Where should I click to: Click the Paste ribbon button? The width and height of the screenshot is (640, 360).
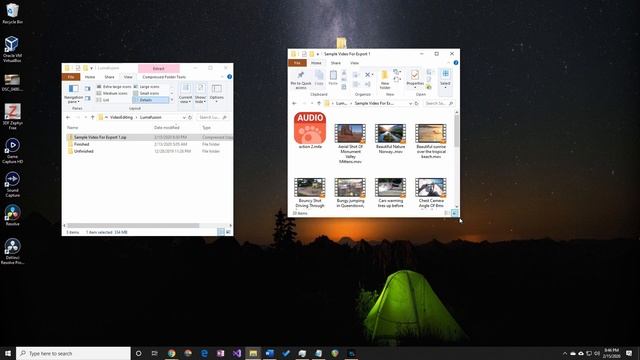tap(333, 78)
